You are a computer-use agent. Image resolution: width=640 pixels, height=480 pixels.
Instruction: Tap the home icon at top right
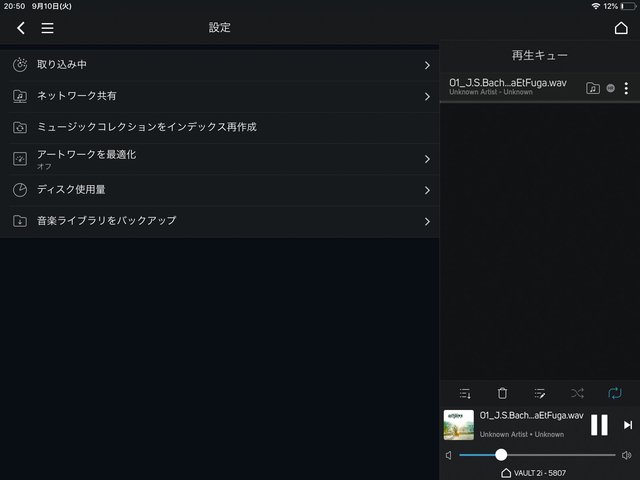[x=621, y=28]
